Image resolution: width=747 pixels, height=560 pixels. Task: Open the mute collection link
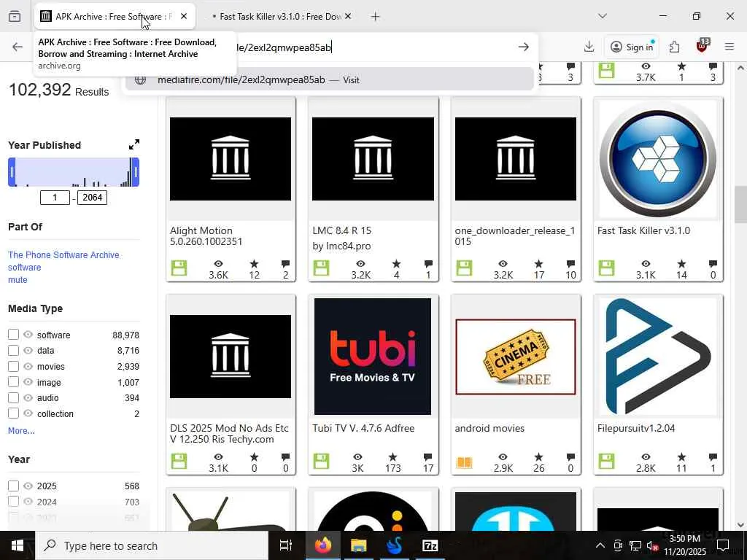pyautogui.click(x=18, y=279)
